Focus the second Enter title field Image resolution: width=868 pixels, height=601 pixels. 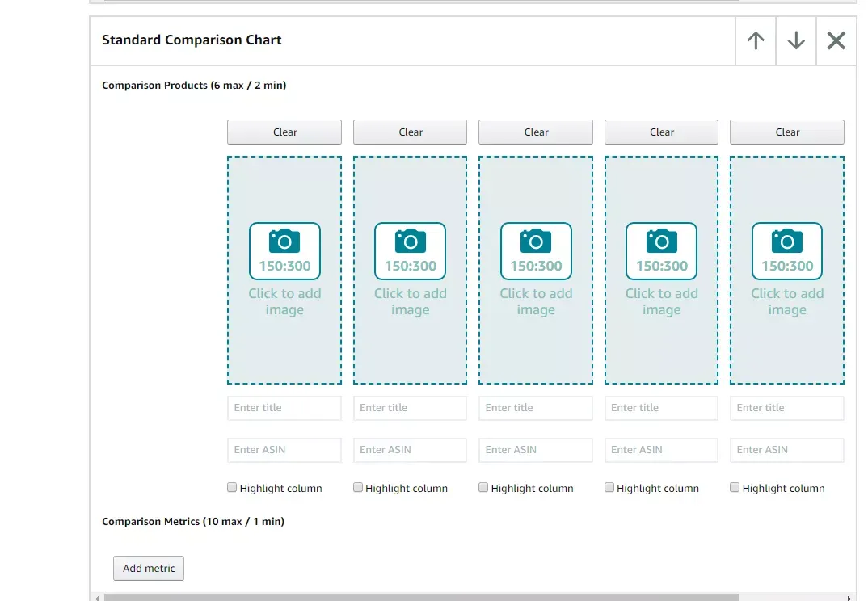(x=411, y=408)
